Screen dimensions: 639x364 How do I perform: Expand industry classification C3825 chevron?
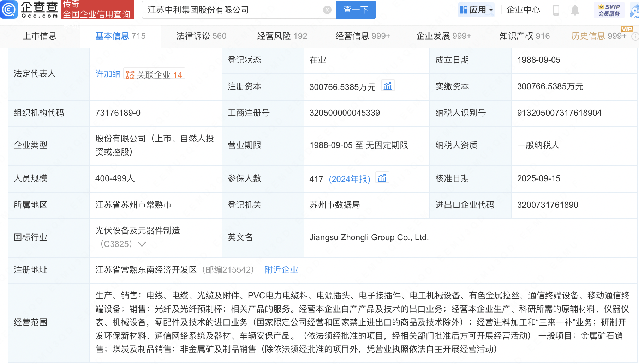(x=142, y=244)
